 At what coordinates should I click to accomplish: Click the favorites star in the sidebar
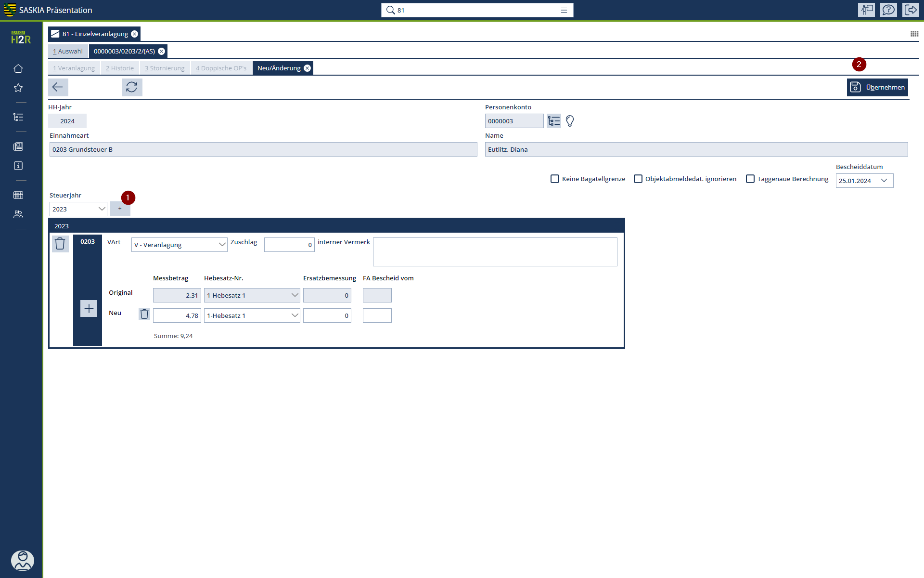(18, 88)
